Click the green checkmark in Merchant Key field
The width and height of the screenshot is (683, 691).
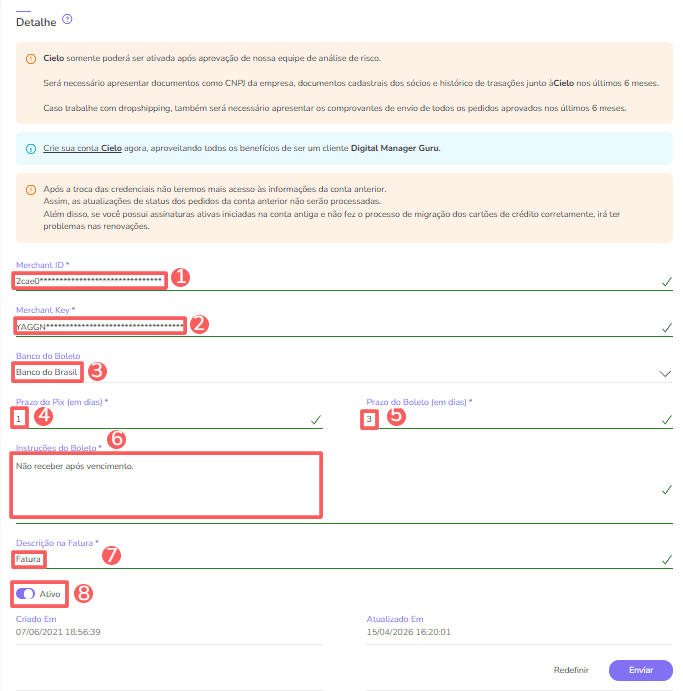[667, 327]
